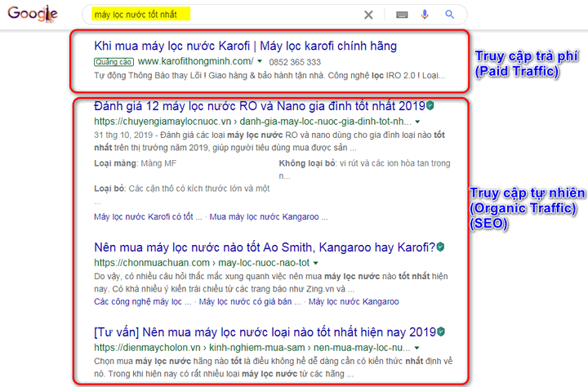Run search with magnifying glass icon
588x387 pixels.
450,15
